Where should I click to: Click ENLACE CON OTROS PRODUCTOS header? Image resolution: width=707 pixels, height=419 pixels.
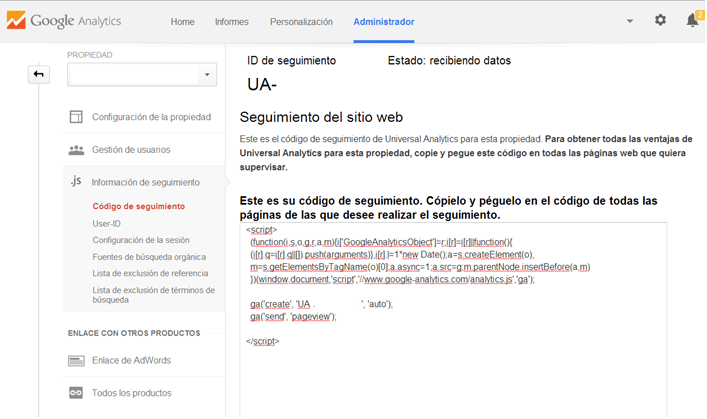[x=134, y=333]
